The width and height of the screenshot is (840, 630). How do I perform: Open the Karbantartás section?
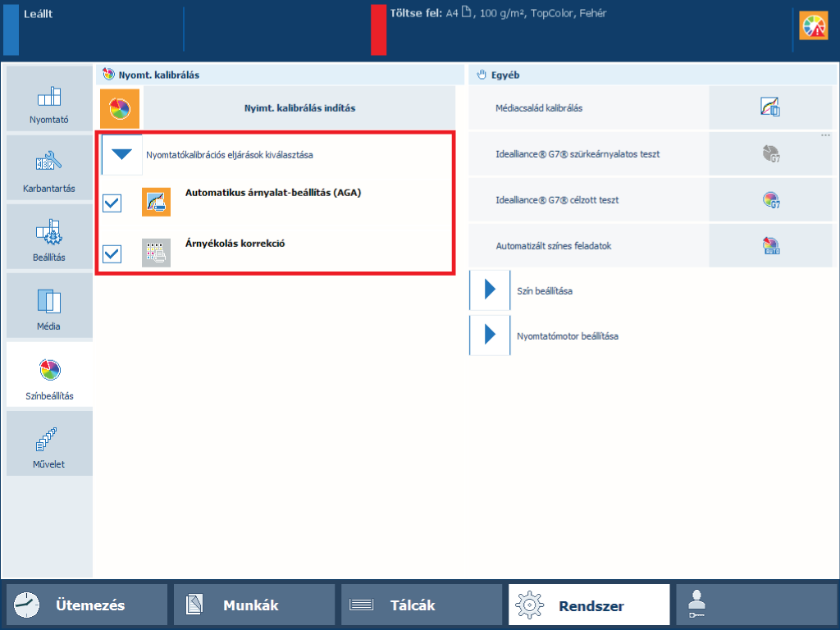[49, 167]
